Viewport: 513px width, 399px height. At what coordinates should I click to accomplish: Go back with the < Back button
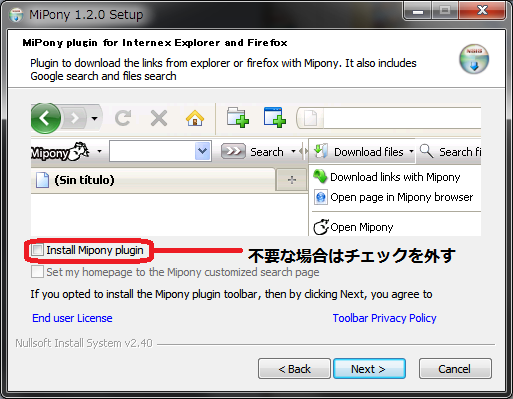click(294, 369)
